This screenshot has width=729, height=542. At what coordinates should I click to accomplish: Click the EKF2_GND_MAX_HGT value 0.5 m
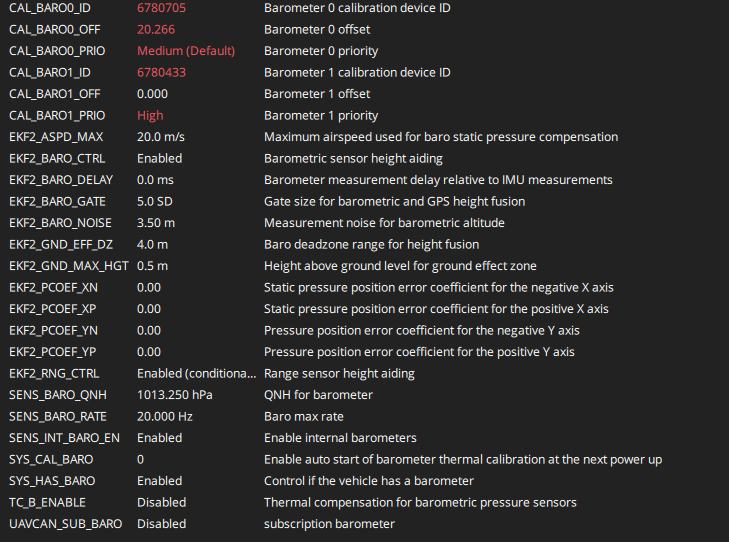click(152, 266)
